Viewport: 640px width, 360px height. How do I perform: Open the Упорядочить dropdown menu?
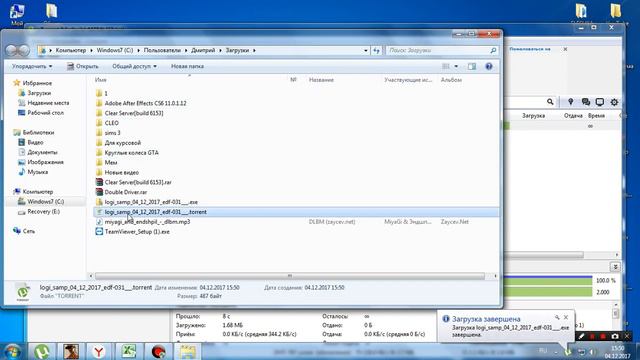point(32,66)
